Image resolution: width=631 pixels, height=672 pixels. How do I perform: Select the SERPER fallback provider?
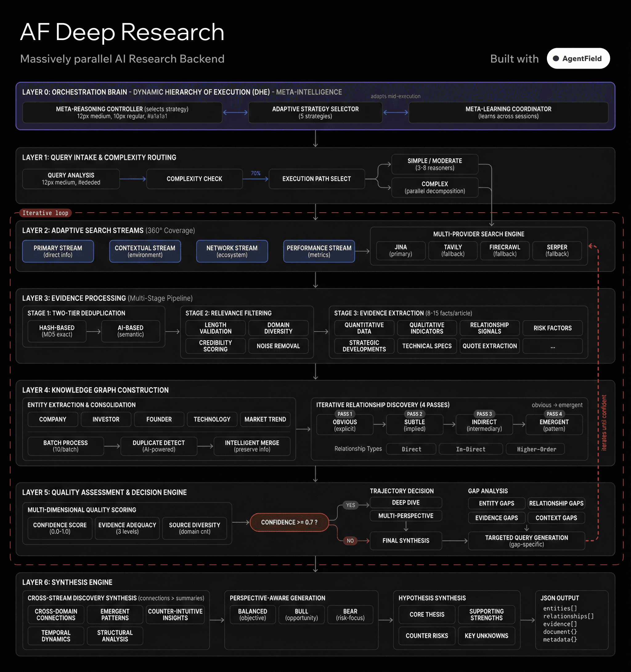click(x=557, y=251)
